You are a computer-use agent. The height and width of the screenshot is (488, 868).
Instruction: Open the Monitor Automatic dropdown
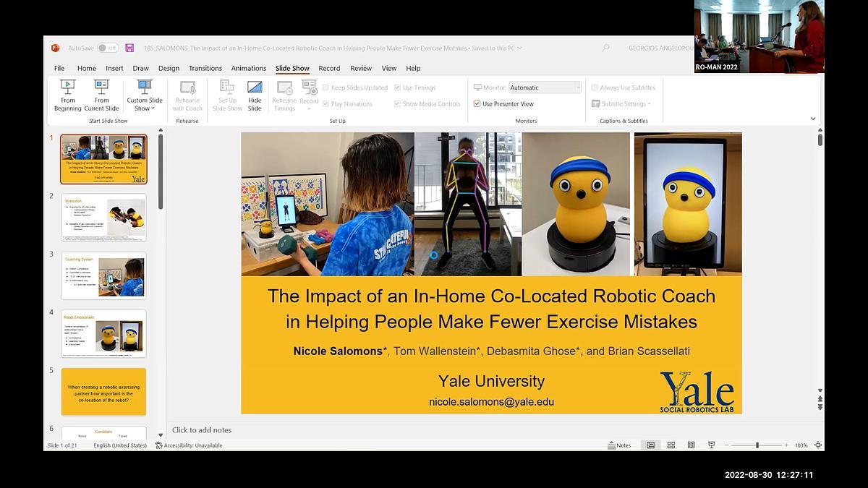pyautogui.click(x=545, y=87)
